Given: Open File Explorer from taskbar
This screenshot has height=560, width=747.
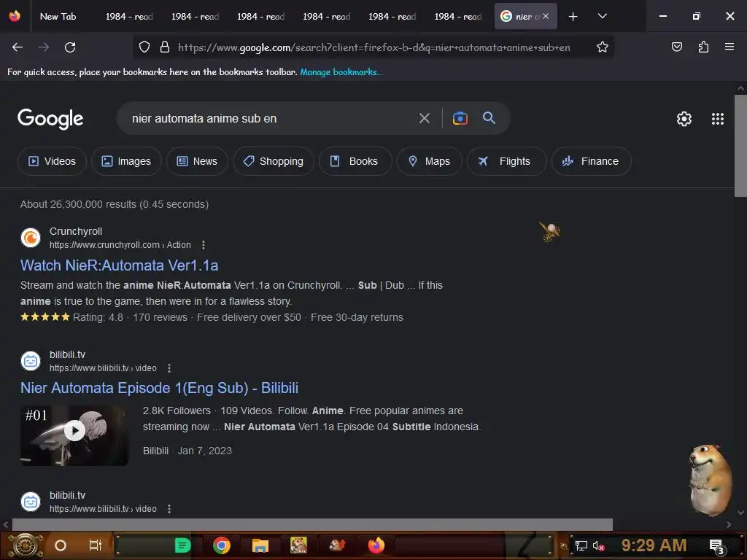Looking at the screenshot, I should pyautogui.click(x=260, y=545).
